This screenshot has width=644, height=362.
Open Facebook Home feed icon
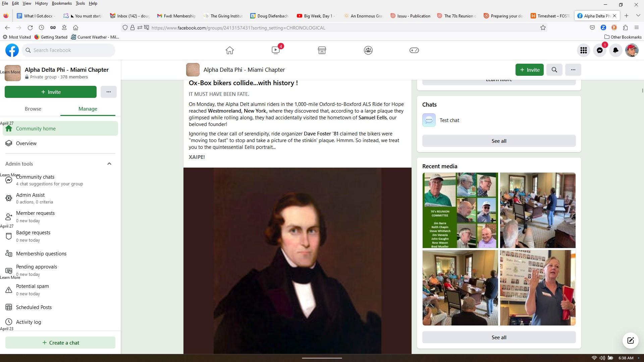[229, 50]
